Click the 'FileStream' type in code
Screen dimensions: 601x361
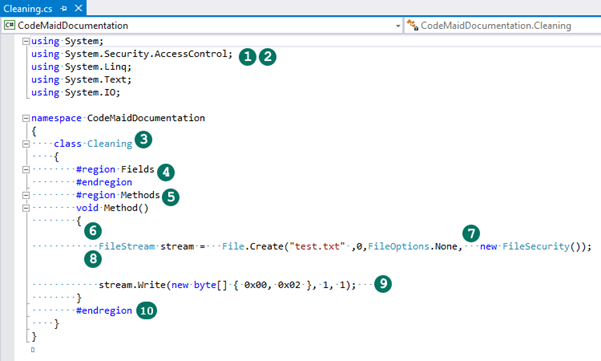click(127, 246)
